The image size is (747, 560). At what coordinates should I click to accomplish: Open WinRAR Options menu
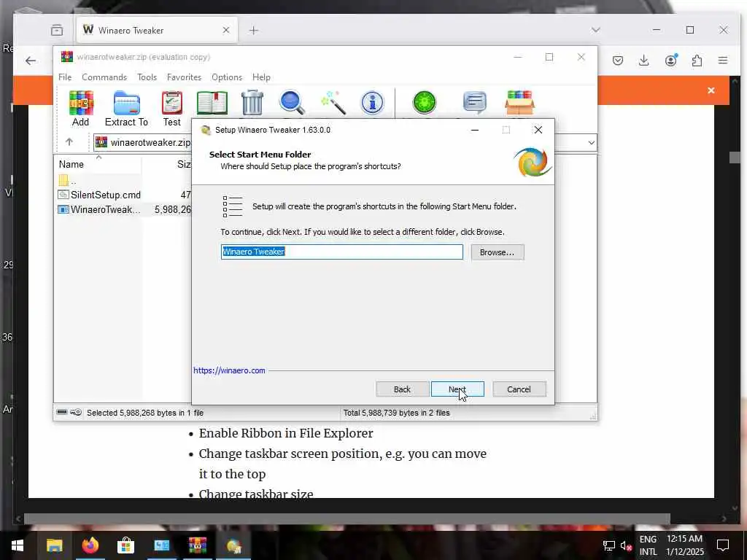click(x=227, y=77)
